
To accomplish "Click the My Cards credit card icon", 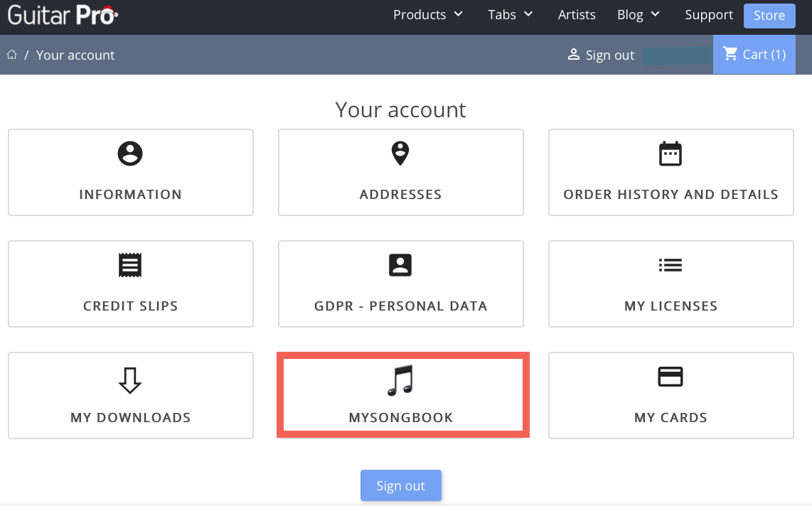I will [x=671, y=377].
